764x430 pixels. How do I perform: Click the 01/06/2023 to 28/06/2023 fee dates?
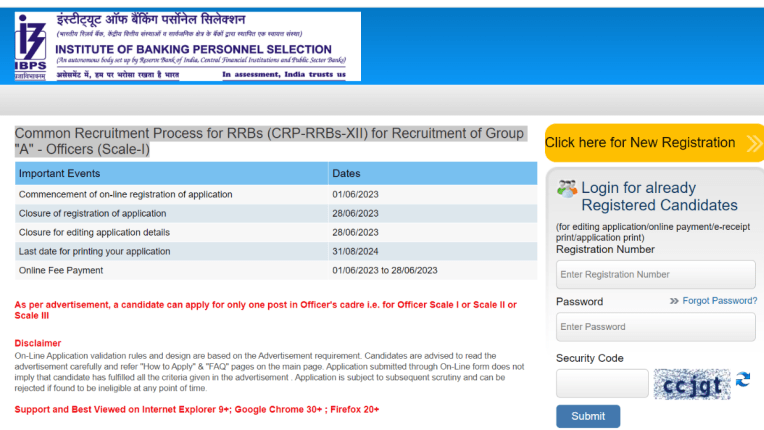point(385,270)
